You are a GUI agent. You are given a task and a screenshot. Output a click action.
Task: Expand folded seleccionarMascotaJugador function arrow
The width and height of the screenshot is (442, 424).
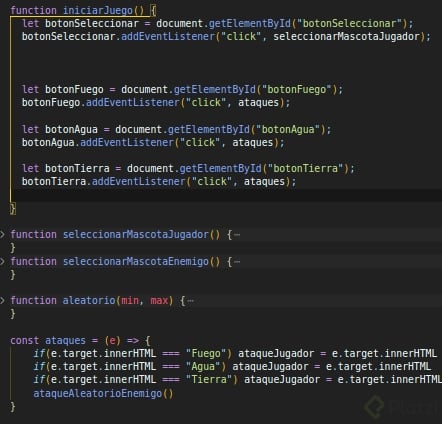[x=3, y=234]
